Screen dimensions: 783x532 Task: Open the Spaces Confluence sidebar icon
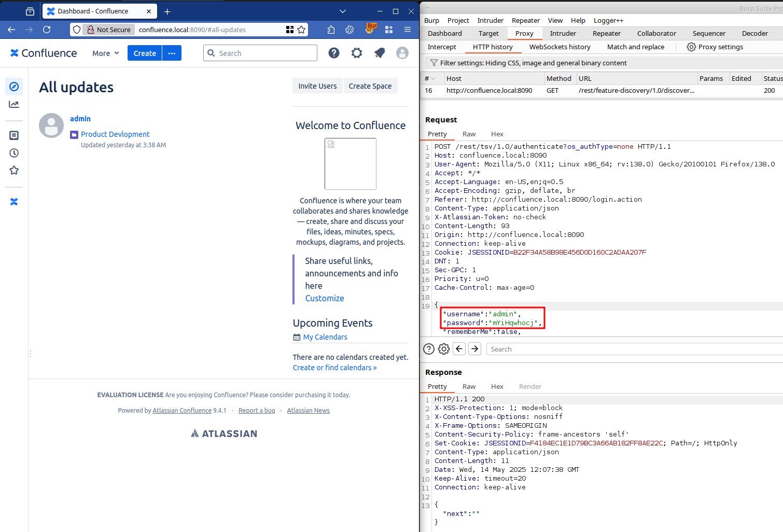tap(14, 202)
